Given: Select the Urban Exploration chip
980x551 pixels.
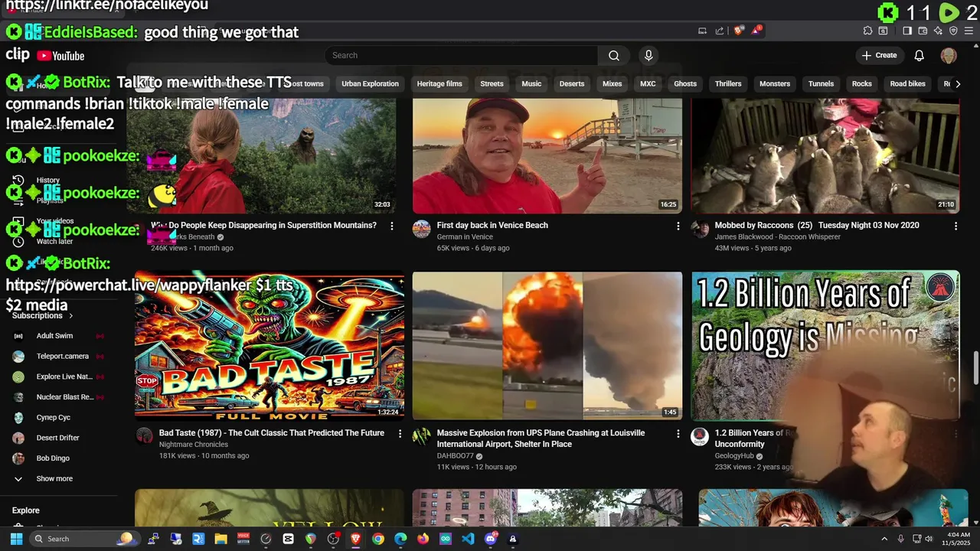Looking at the screenshot, I should [370, 84].
